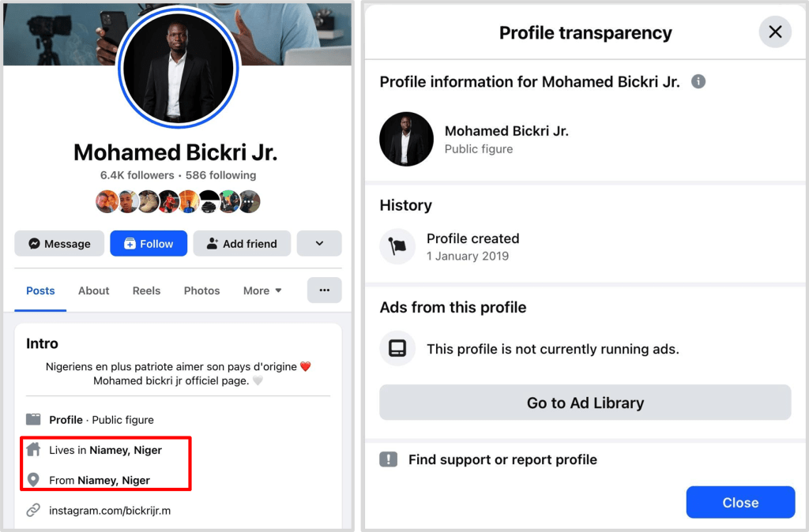Click the exclamation report icon
The height and width of the screenshot is (532, 809).
coord(389,459)
